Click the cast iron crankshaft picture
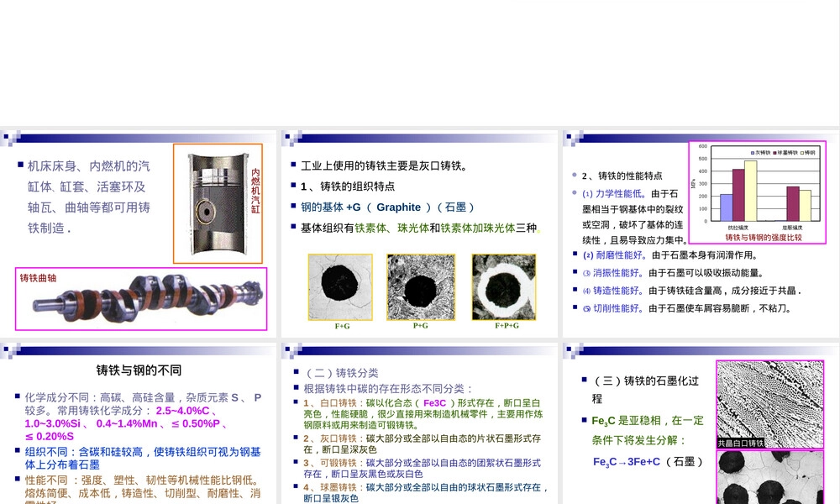 point(141,299)
